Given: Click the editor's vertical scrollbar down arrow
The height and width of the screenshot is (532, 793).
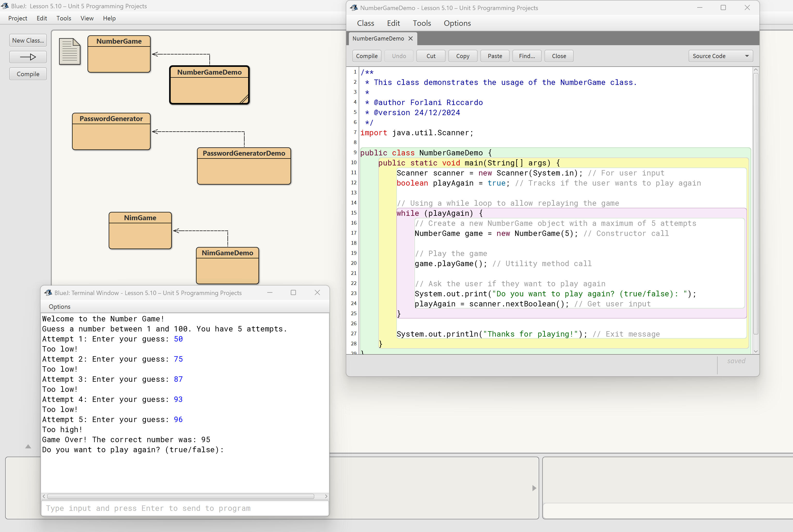Looking at the screenshot, I should tap(756, 351).
